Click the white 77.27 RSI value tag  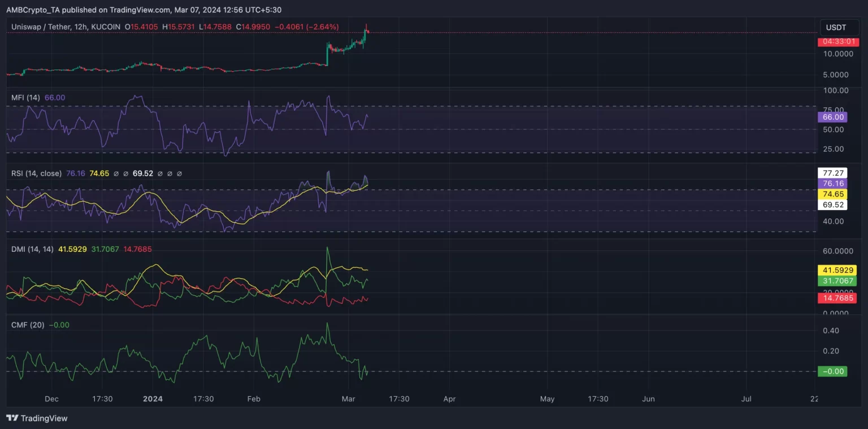point(832,173)
